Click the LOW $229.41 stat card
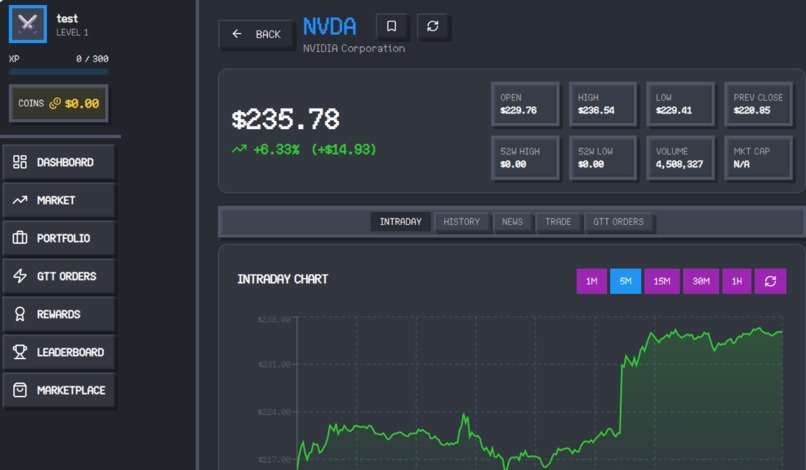 (x=681, y=104)
